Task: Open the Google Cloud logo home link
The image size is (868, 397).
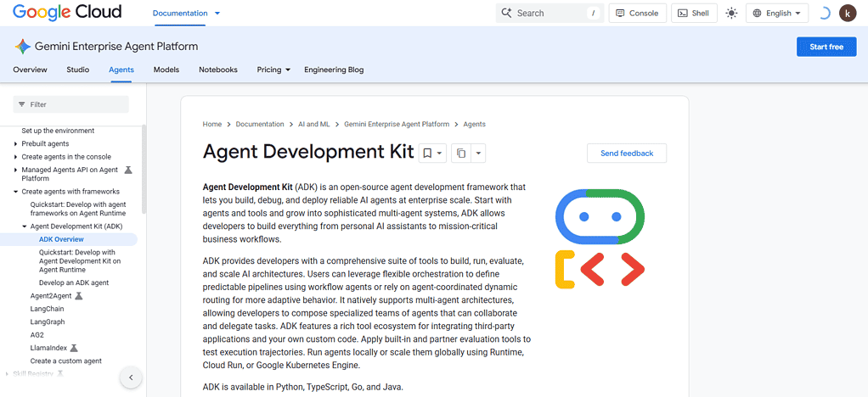Action: [x=67, y=12]
